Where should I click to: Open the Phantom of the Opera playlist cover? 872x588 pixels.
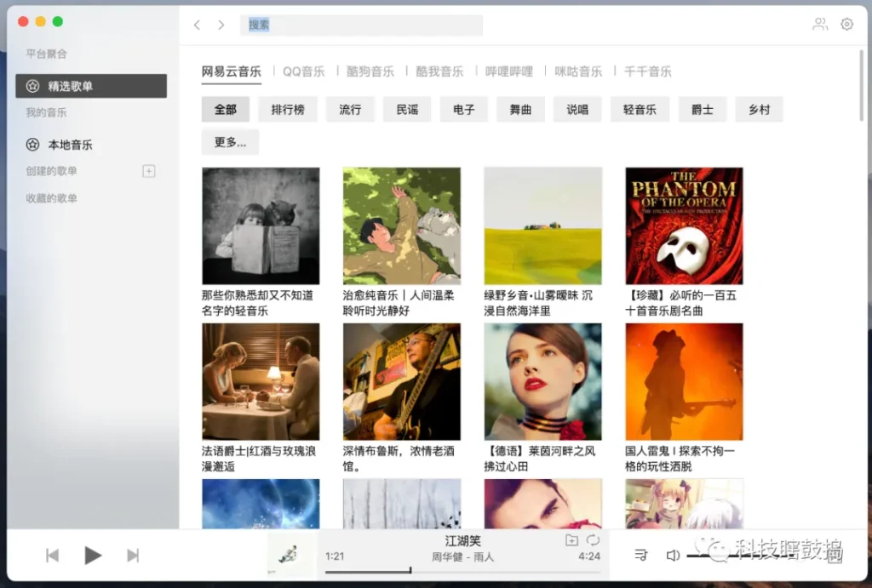684,226
